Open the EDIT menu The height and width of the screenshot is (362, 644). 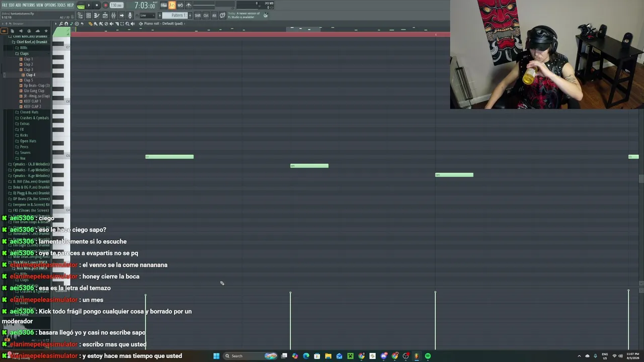(12, 5)
